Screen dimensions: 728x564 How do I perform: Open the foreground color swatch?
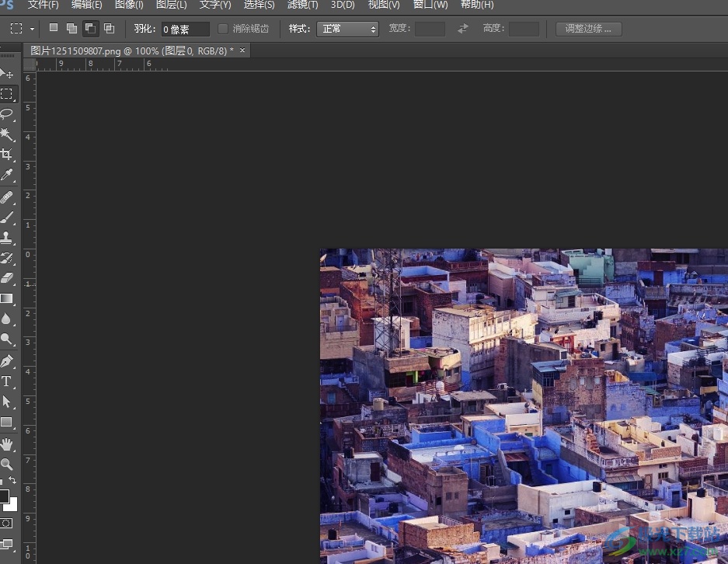pyautogui.click(x=4, y=496)
